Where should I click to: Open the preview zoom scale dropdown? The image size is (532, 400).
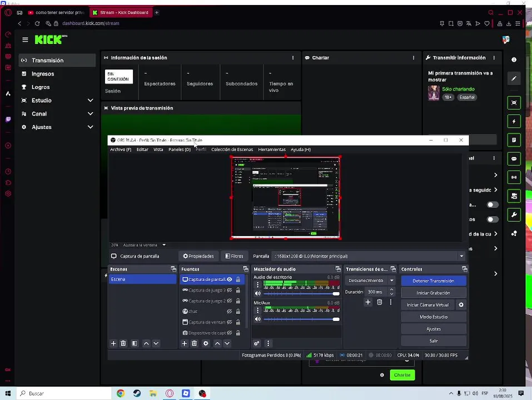click(x=164, y=245)
